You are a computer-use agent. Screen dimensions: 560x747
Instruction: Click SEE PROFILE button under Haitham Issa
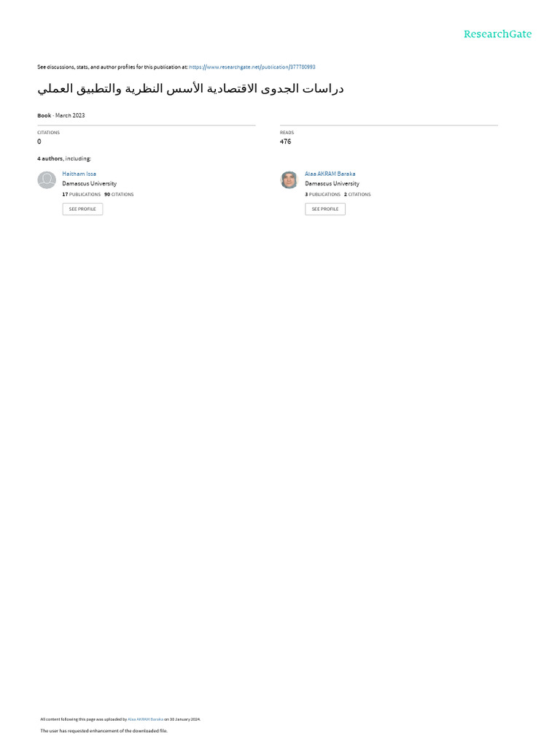pyautogui.click(x=82, y=209)
